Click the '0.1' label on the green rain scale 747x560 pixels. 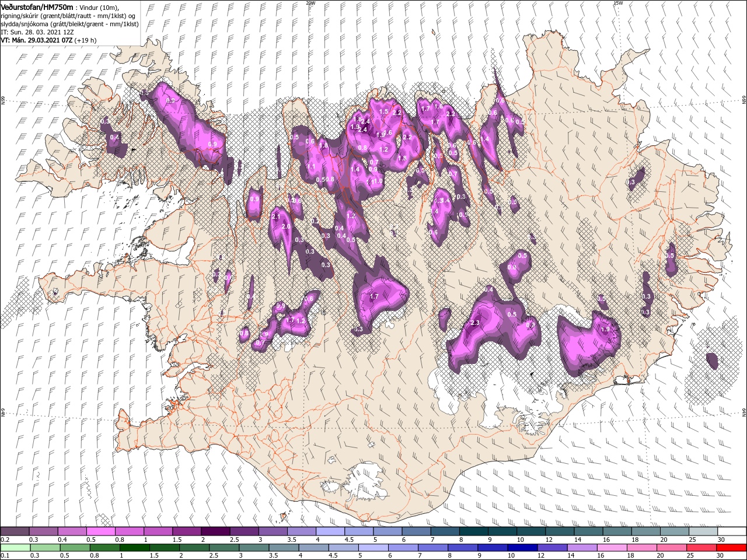click(5, 555)
